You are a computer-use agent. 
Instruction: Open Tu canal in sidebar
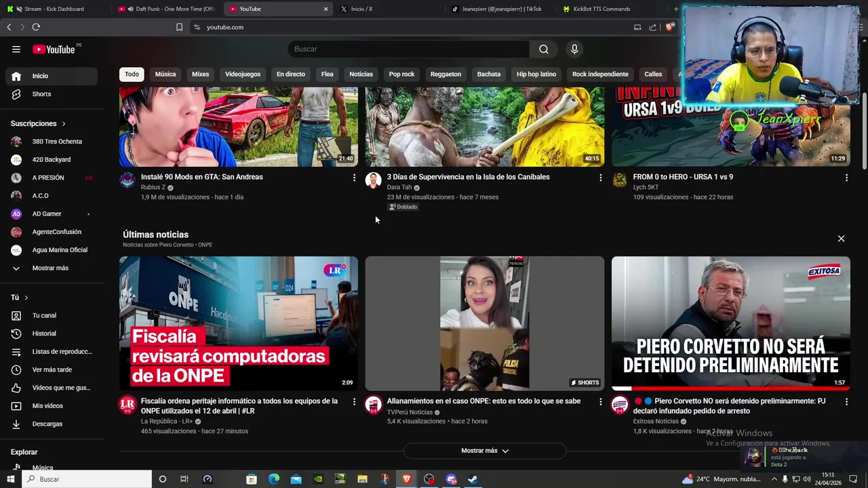(x=52, y=315)
